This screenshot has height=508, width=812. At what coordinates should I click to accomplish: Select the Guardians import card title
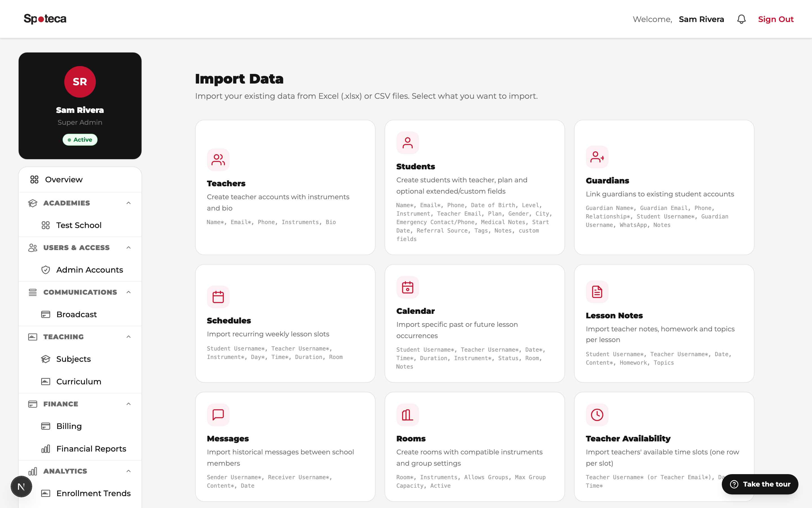pyautogui.click(x=607, y=181)
